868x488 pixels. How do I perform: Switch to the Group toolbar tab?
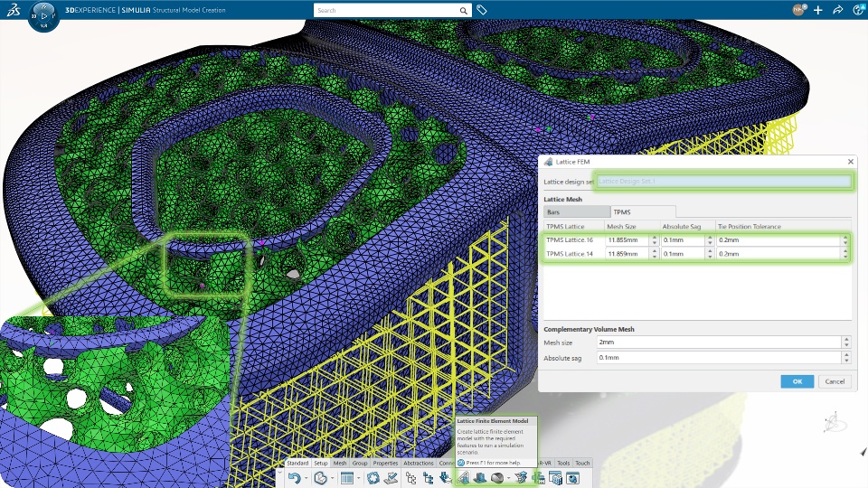360,463
